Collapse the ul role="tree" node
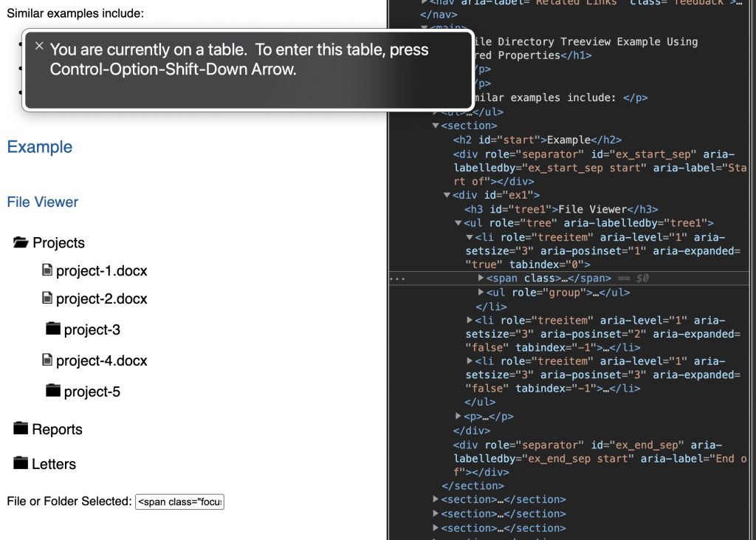The height and width of the screenshot is (540, 756). [458, 223]
